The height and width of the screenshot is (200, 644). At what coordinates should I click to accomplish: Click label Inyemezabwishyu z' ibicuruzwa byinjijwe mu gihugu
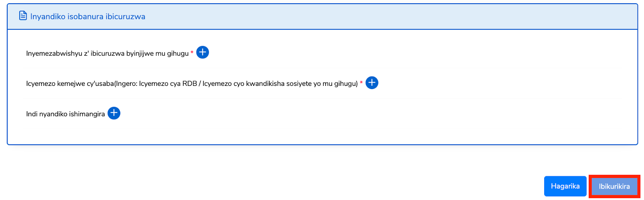click(x=107, y=53)
